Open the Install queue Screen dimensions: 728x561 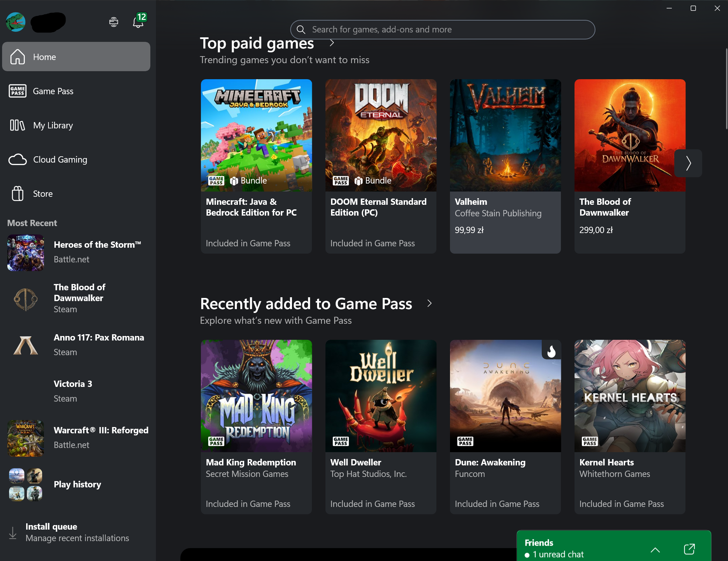tap(77, 532)
